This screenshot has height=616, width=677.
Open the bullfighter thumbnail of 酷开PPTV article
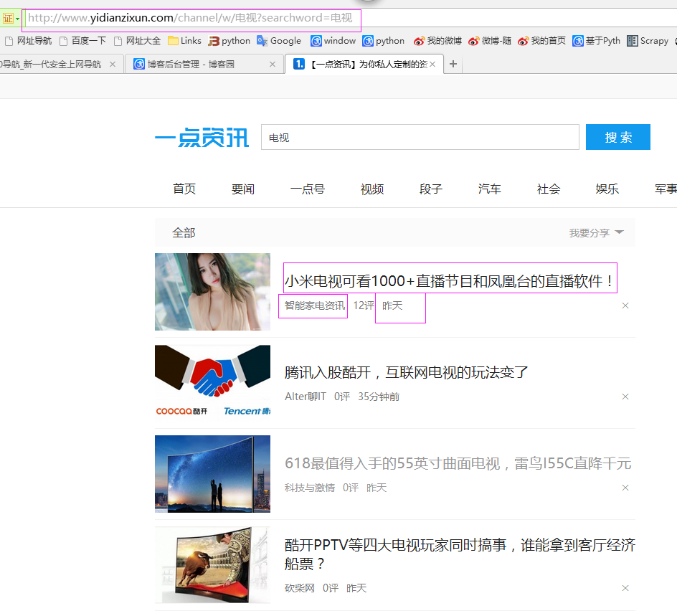[x=212, y=564]
